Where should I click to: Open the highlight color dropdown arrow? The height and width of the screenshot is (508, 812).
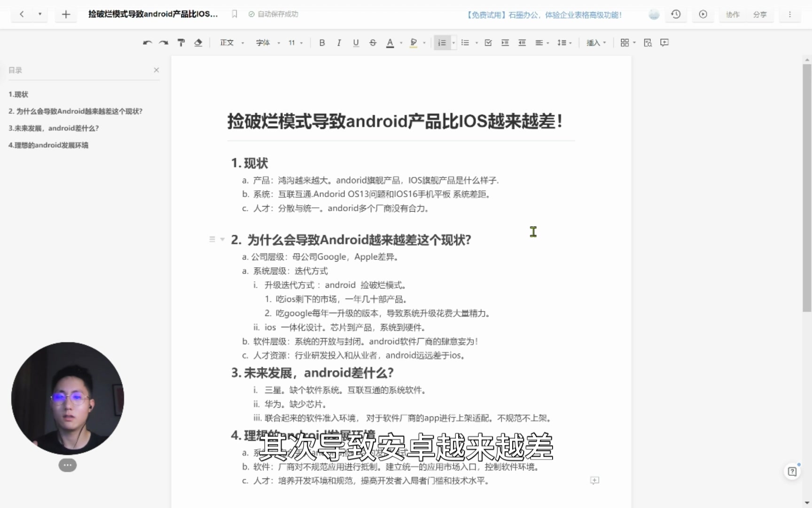pyautogui.click(x=424, y=43)
